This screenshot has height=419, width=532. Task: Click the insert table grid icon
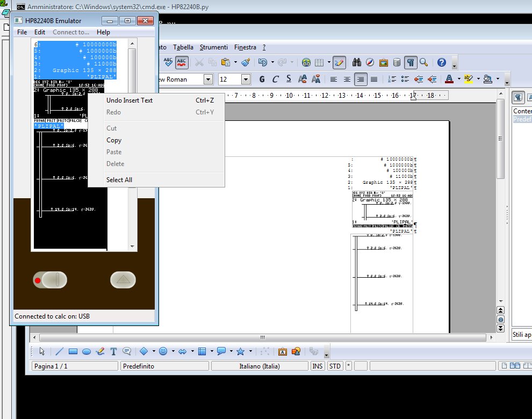[319, 62]
